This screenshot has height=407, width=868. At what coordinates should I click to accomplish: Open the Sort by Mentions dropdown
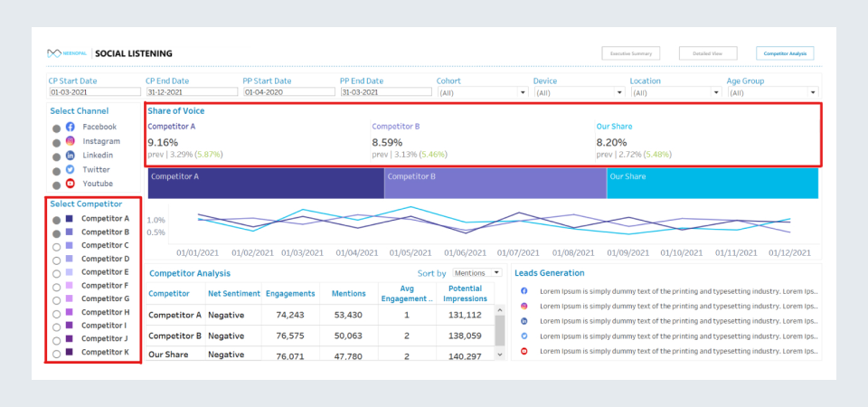coord(477,273)
